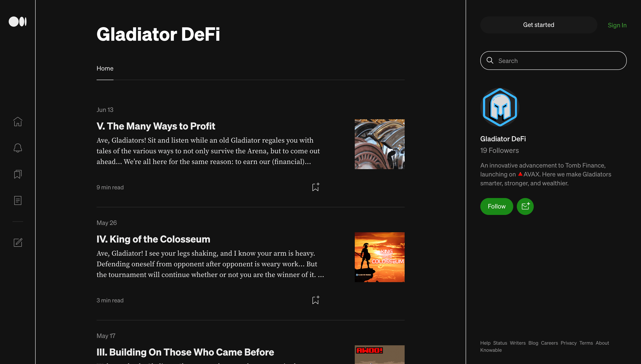Click the Jun 13 article date
The height and width of the screenshot is (364, 641).
pyautogui.click(x=105, y=109)
